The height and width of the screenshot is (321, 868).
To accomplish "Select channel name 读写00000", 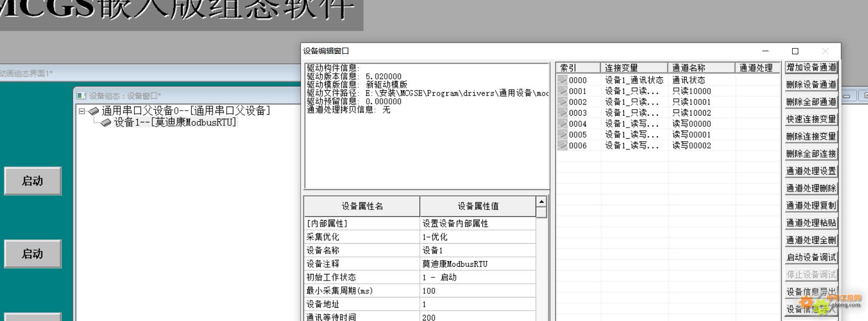I will [692, 123].
